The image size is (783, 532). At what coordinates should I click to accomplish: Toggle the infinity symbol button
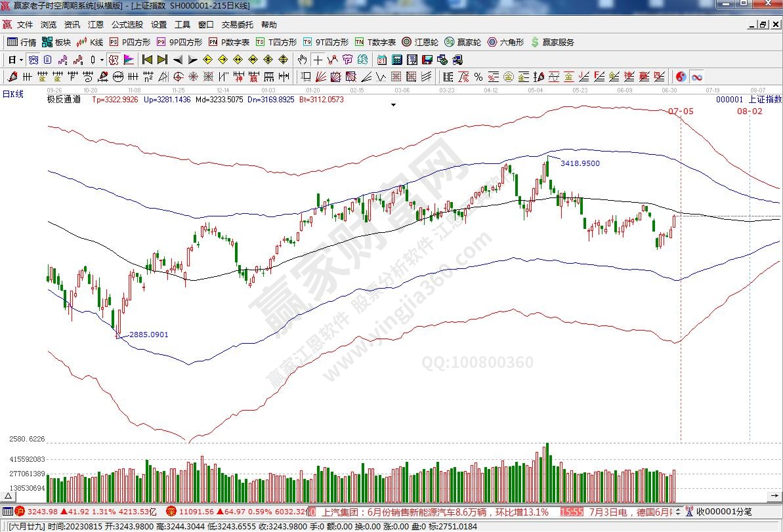pos(696,77)
